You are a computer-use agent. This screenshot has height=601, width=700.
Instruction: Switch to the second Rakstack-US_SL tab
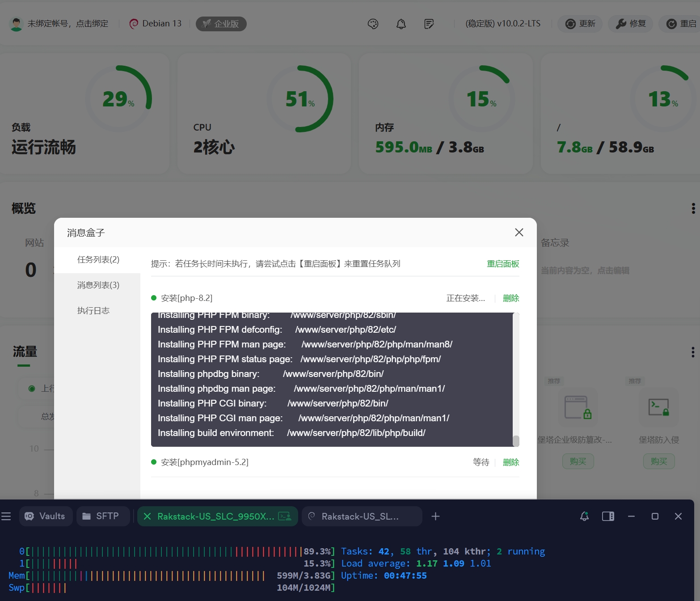coord(362,516)
